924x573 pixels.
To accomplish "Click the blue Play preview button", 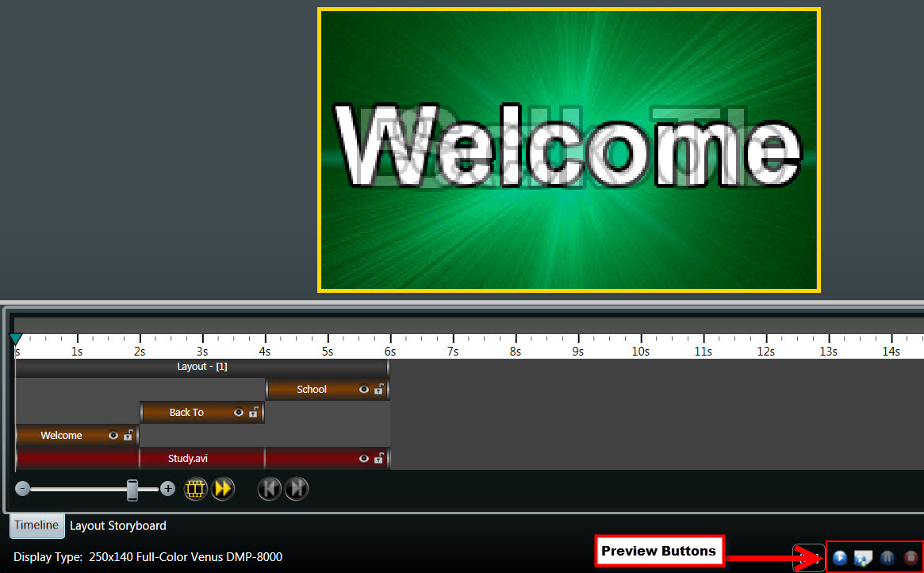I will point(840,558).
